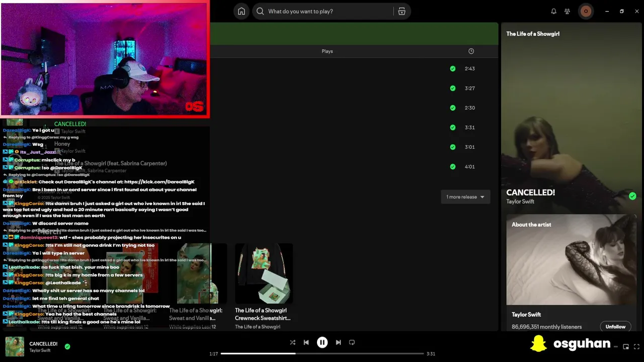
Task: Toggle saved check on 2:43 track
Action: [452, 68]
